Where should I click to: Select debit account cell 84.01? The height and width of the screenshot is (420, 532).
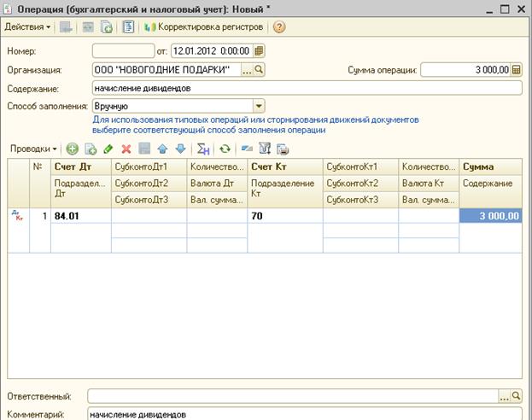click(81, 216)
